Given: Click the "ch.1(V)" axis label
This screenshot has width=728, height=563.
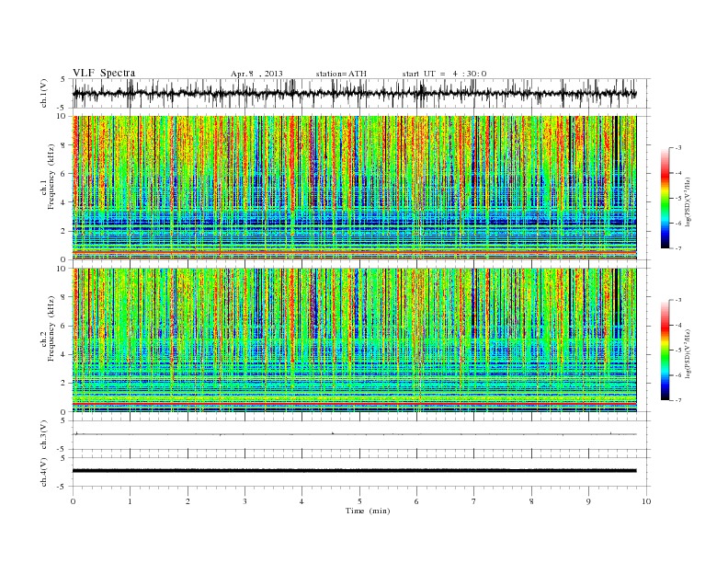Looking at the screenshot, I should pos(43,93).
